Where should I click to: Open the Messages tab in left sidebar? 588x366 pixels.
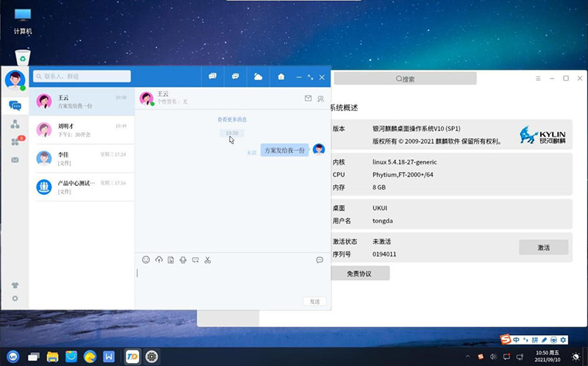tap(15, 105)
